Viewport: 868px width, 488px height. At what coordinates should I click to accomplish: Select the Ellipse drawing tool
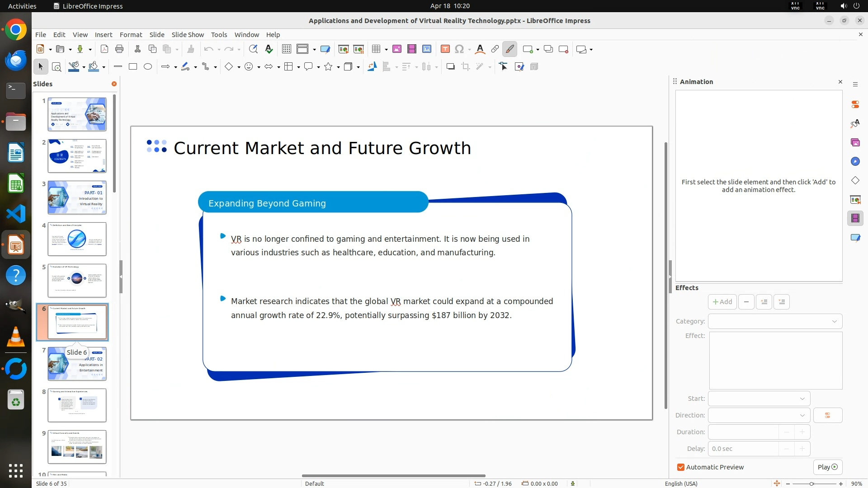coord(148,67)
